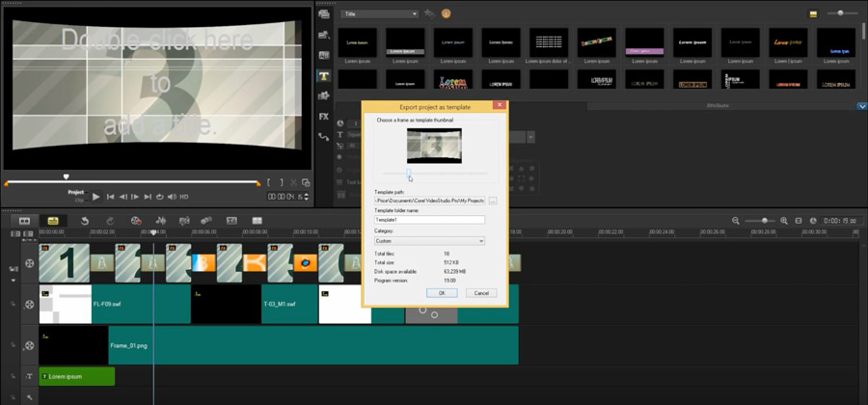Screen dimensions: 868x405
Task: Open the Category dropdown set to Custom
Action: (429, 240)
